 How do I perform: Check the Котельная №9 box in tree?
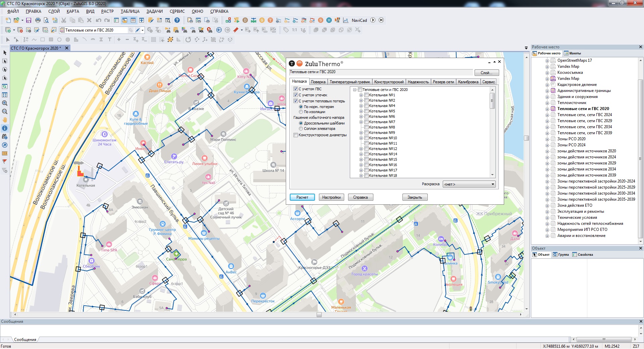click(x=367, y=133)
